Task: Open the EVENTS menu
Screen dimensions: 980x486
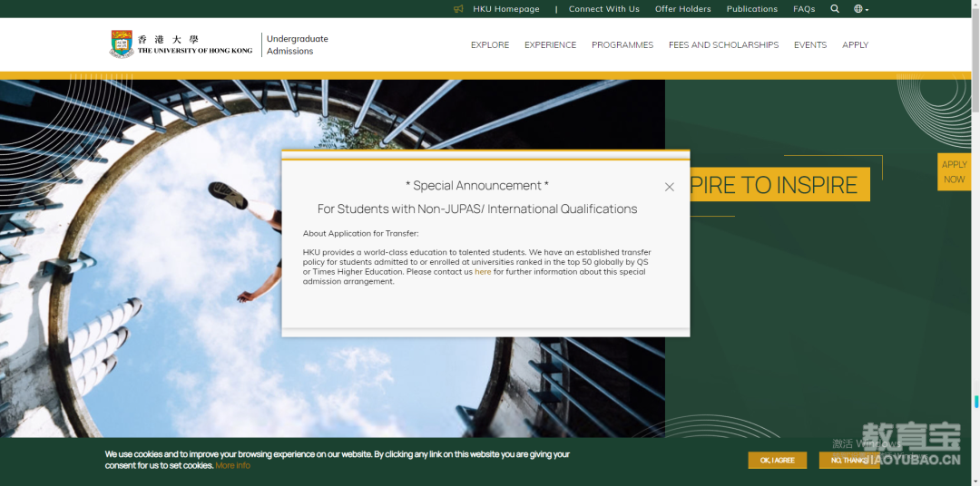Action: click(810, 45)
